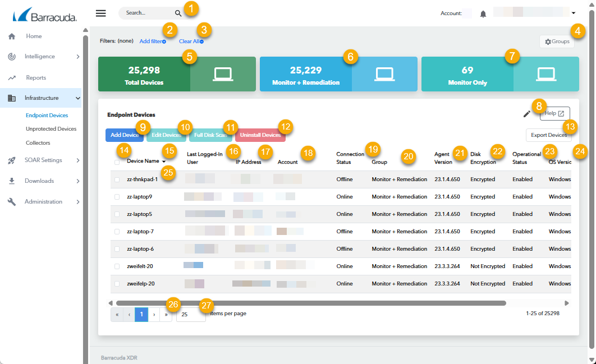Open the user account dropdown arrow

(574, 13)
